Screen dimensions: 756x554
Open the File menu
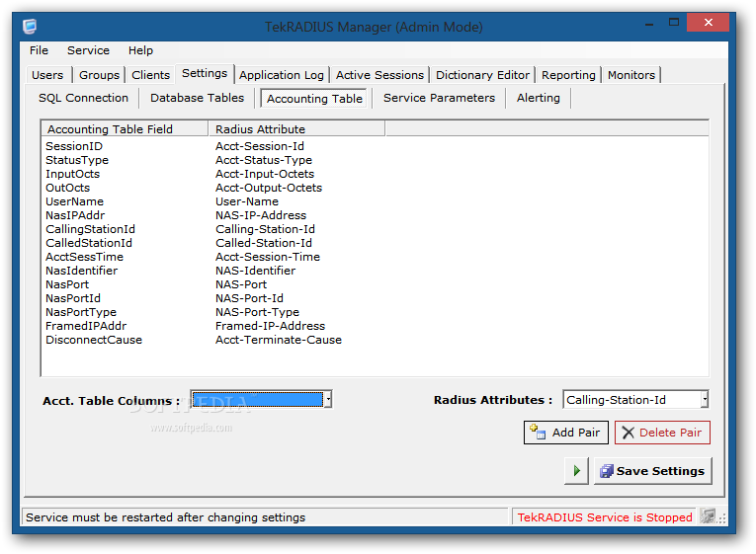coord(39,50)
